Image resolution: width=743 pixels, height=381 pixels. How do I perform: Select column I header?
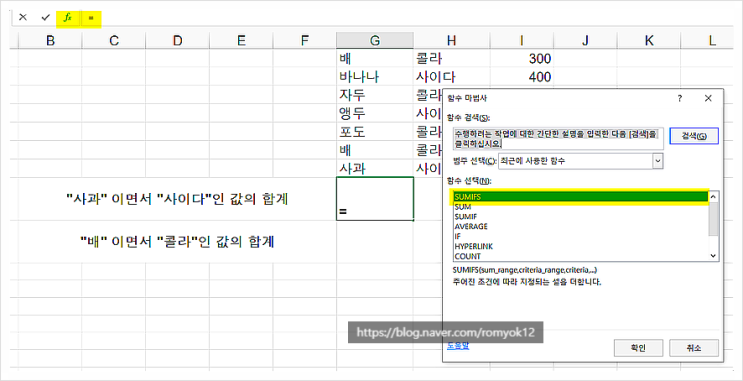522,41
